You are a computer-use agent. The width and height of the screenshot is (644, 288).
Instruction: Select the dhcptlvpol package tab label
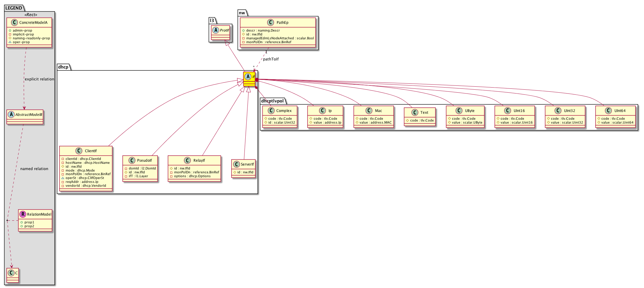(273, 101)
